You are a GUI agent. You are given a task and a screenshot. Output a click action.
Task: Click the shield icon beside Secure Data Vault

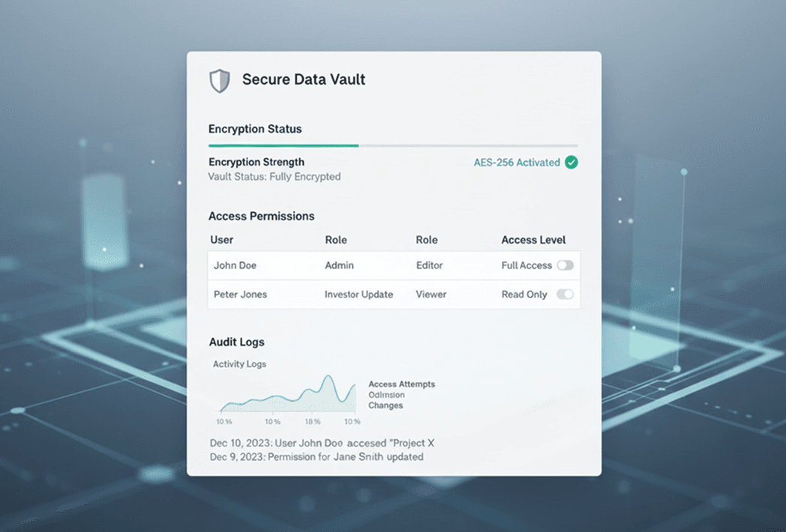click(x=219, y=80)
